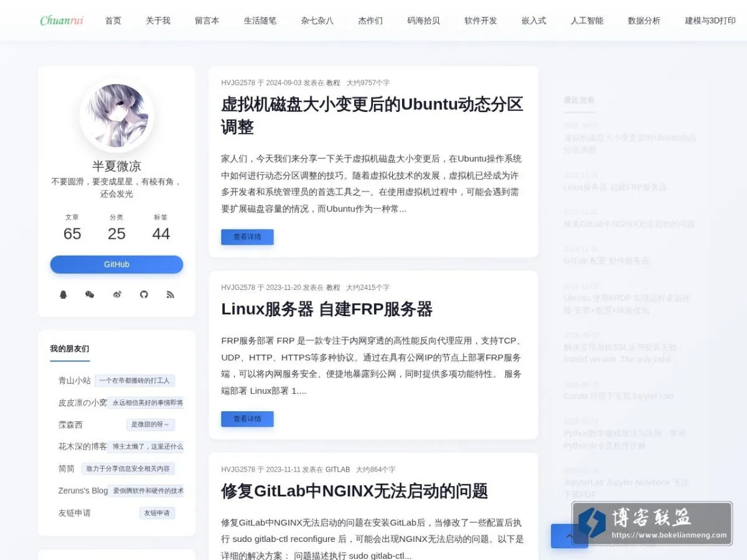Click the 教程 category on the 2023-11-20 post
The width and height of the screenshot is (747, 560).
333,287
